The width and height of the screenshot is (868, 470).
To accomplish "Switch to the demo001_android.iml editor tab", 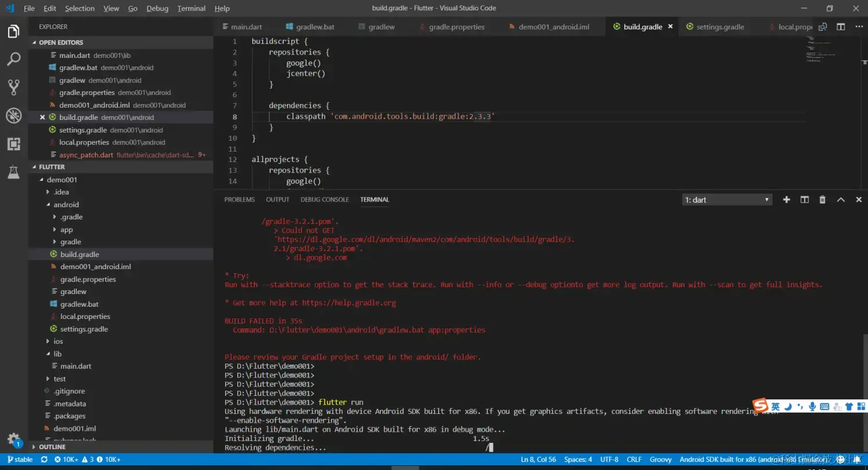I will click(553, 27).
